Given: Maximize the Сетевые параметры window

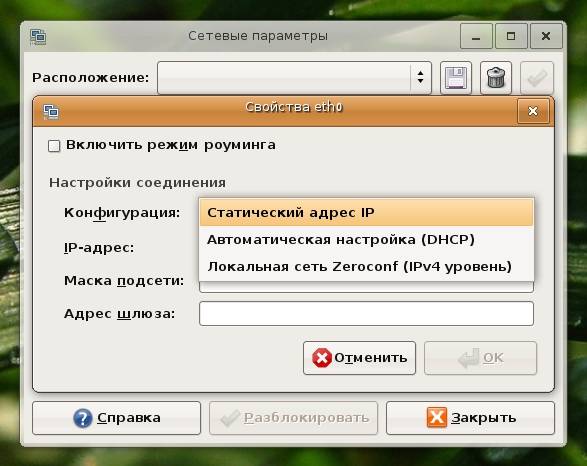Looking at the screenshot, I should [x=511, y=36].
